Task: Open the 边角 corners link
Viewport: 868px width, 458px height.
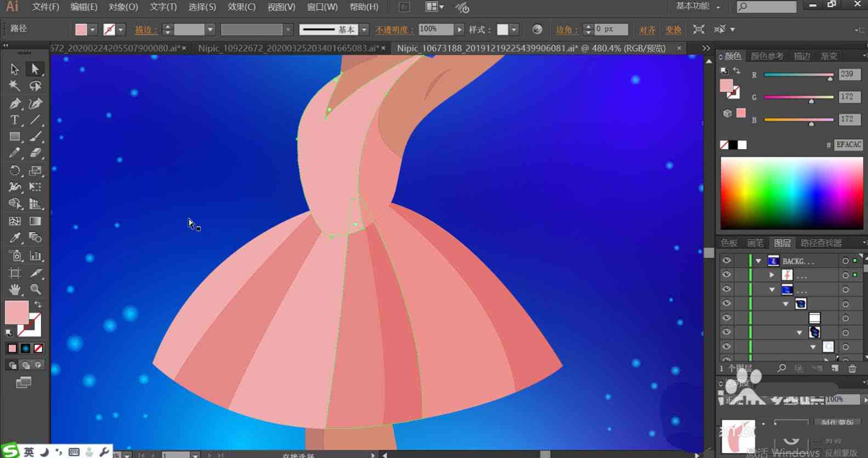Action: (566, 30)
